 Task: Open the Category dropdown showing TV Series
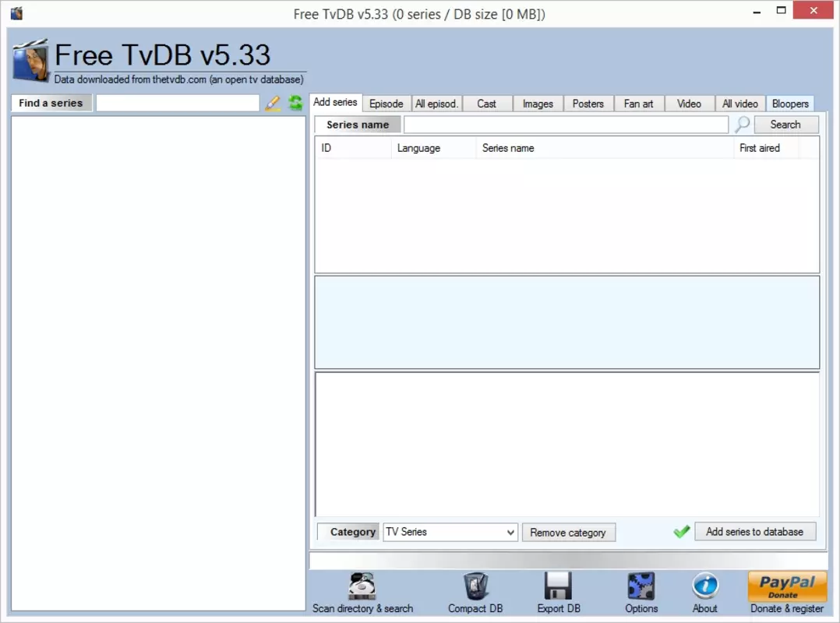click(450, 532)
